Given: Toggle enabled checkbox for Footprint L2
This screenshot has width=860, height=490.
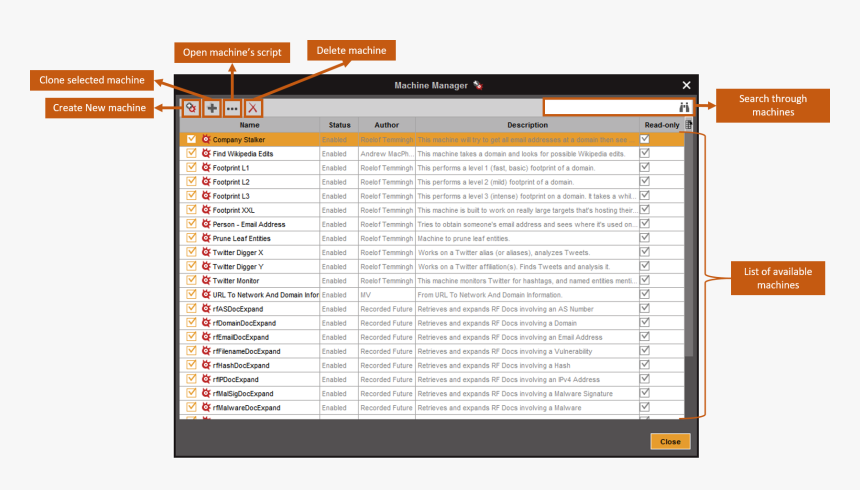Looking at the screenshot, I should [191, 182].
